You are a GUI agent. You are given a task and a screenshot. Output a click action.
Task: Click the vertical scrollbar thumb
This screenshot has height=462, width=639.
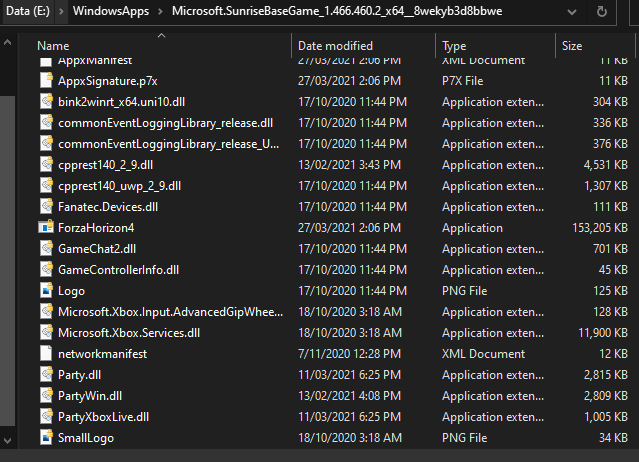(x=7, y=261)
